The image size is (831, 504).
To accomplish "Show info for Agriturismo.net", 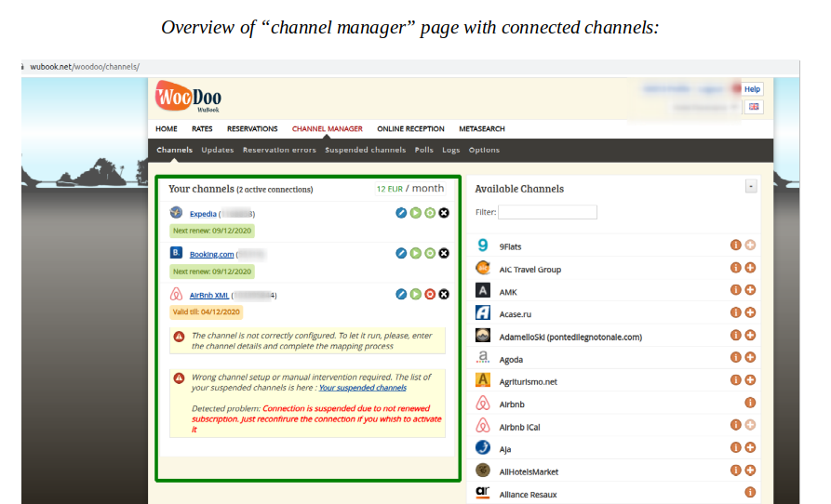I will [x=735, y=380].
